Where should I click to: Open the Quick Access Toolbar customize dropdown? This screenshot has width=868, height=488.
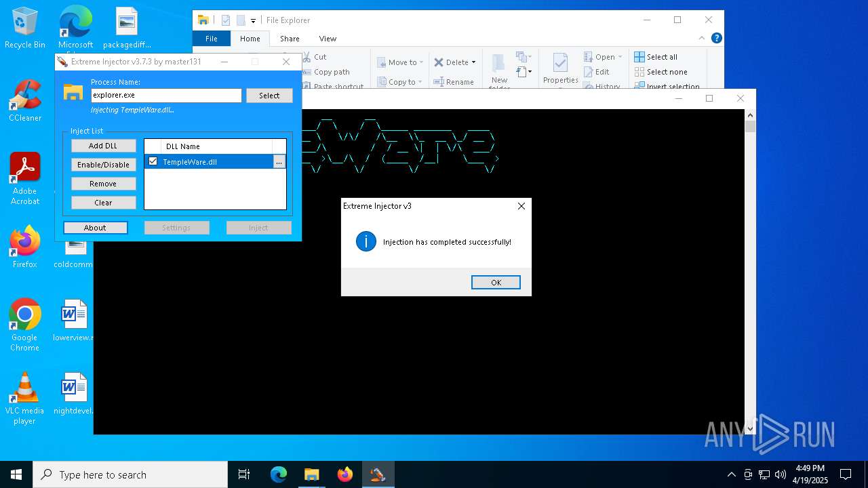tap(253, 21)
